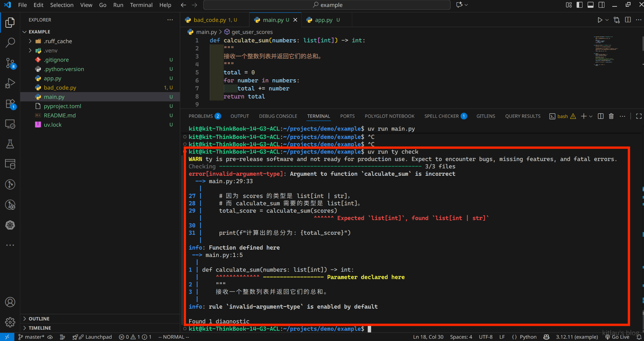Open the Extensions view
Screen dimensions: 644x341
pos(10,104)
